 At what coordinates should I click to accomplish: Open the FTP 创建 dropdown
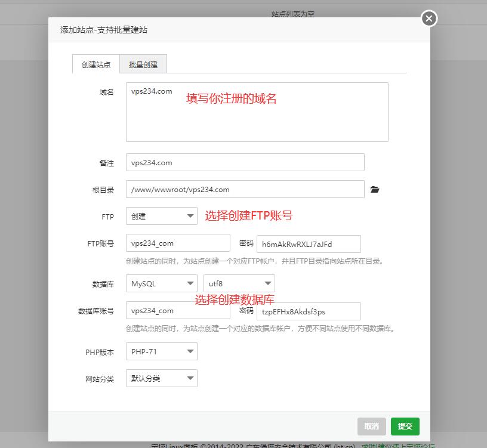(161, 216)
